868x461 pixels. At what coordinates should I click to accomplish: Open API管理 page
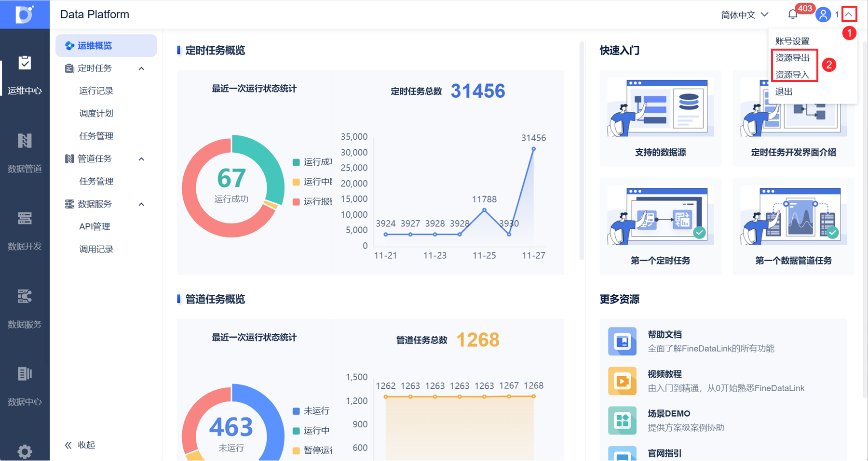click(x=95, y=227)
